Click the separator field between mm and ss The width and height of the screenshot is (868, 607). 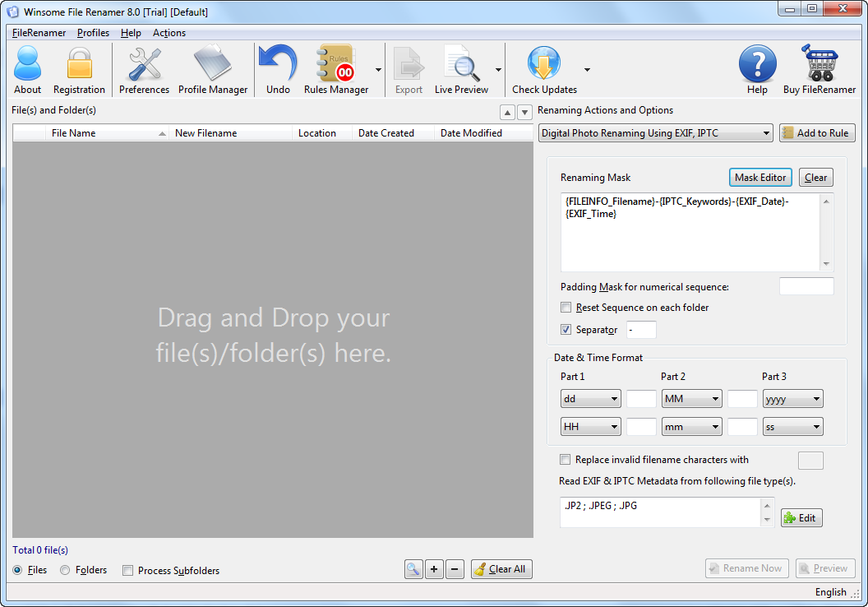pos(742,426)
